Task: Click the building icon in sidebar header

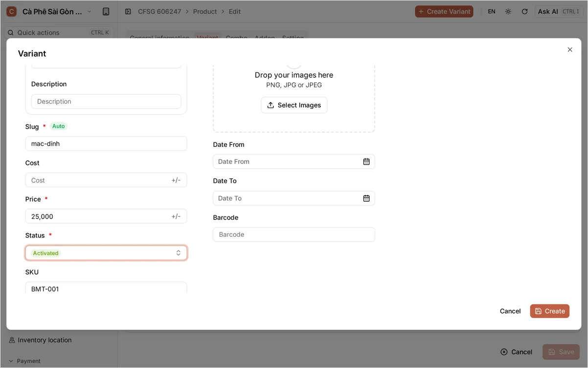Action: point(106,11)
